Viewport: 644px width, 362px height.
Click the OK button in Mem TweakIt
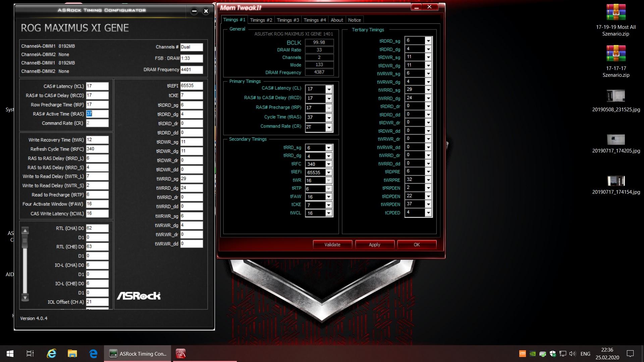point(417,245)
